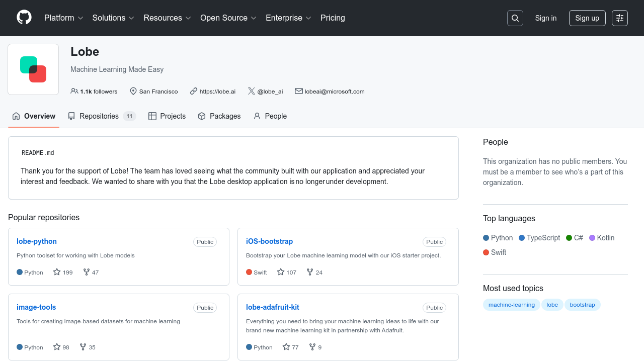Click the followers people icon
644x362 pixels.
click(74, 91)
